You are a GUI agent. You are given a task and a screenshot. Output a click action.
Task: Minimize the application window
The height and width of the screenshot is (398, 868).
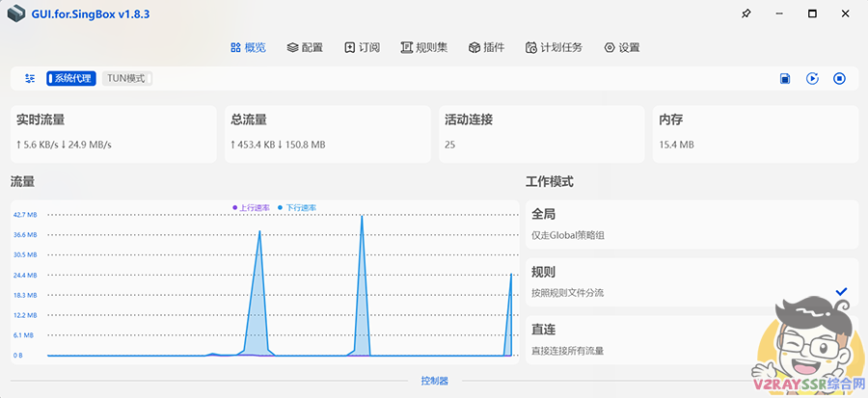(x=779, y=13)
